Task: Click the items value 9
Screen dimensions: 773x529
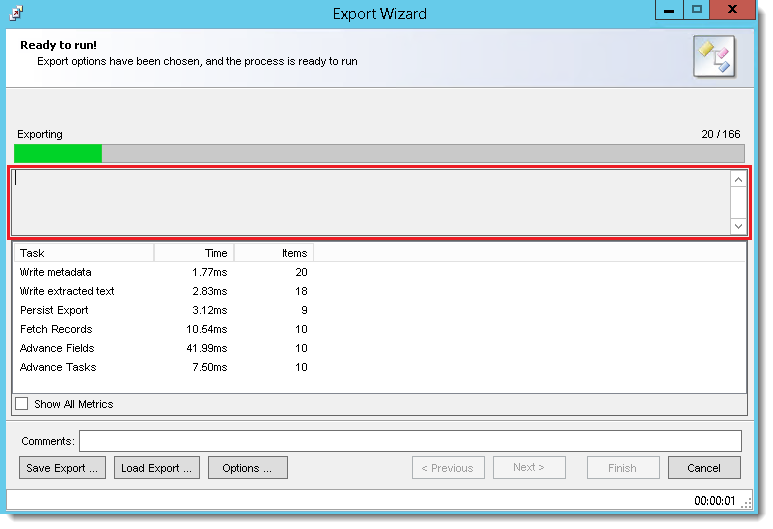Action: point(304,310)
